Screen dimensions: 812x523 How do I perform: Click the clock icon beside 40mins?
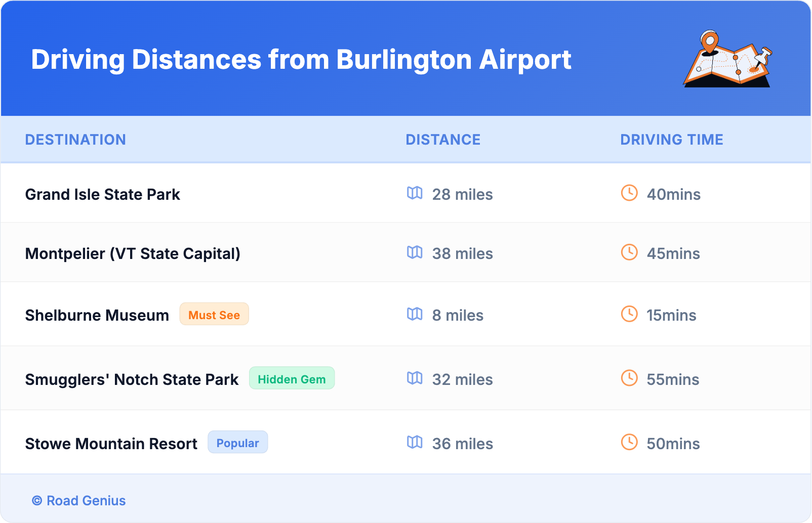click(629, 194)
